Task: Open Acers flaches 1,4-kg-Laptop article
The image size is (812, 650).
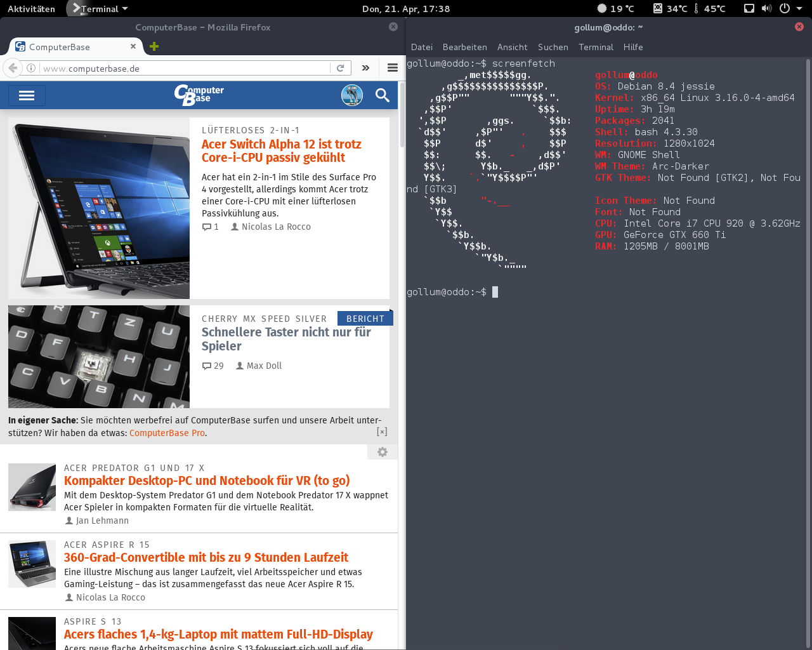Action: (218, 634)
